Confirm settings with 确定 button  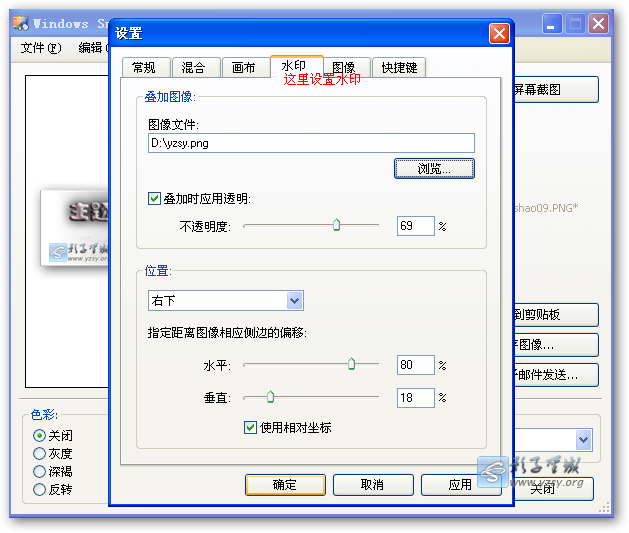(x=285, y=485)
